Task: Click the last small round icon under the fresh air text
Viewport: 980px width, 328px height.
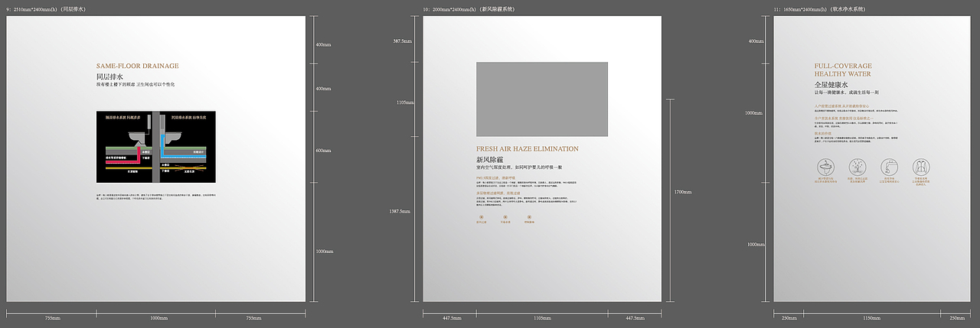Action: coord(529,216)
